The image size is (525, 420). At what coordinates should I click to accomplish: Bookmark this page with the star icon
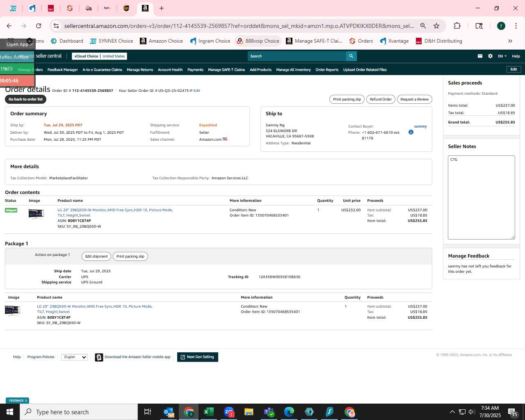436,26
